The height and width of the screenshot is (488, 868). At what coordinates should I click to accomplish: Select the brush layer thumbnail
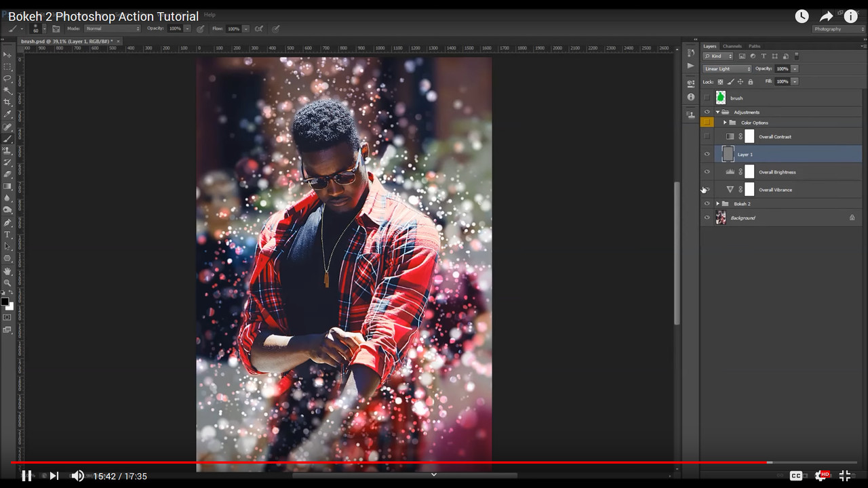tap(720, 98)
